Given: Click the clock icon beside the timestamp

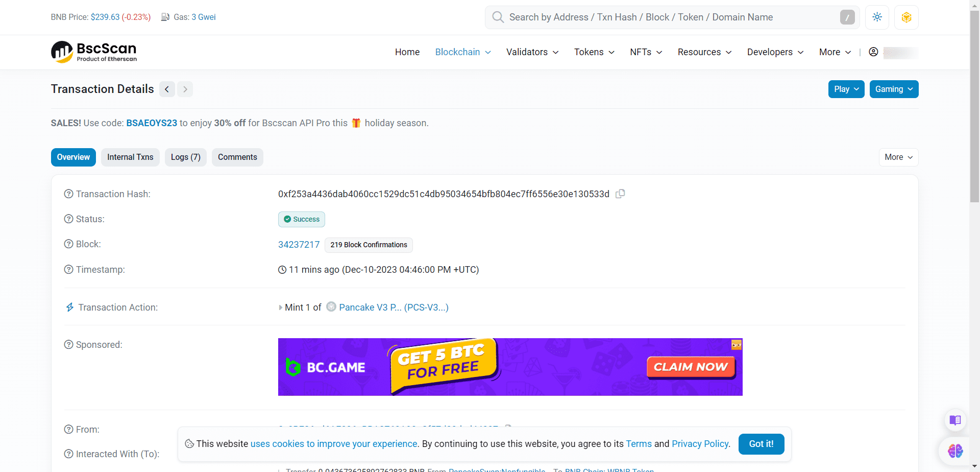Looking at the screenshot, I should click(x=282, y=270).
